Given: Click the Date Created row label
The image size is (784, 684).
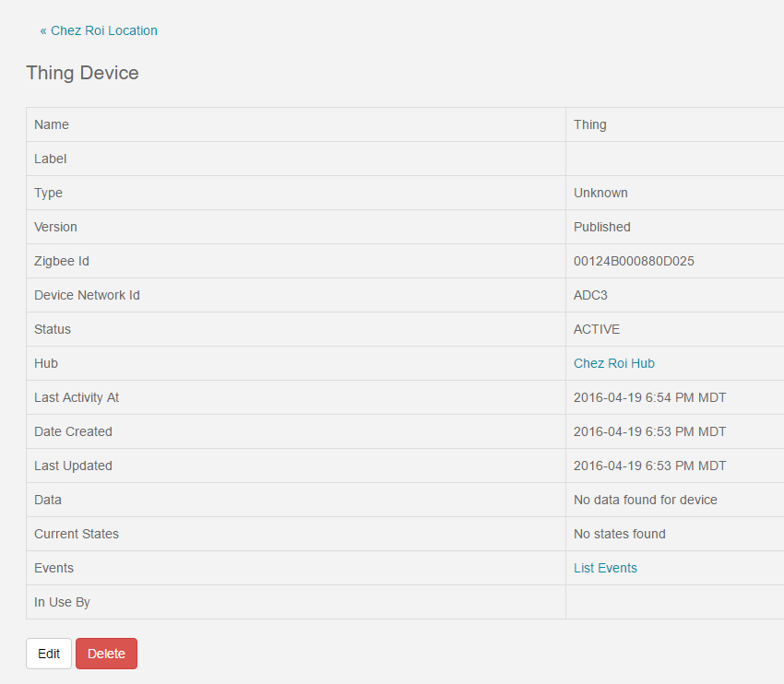Looking at the screenshot, I should [x=73, y=431].
